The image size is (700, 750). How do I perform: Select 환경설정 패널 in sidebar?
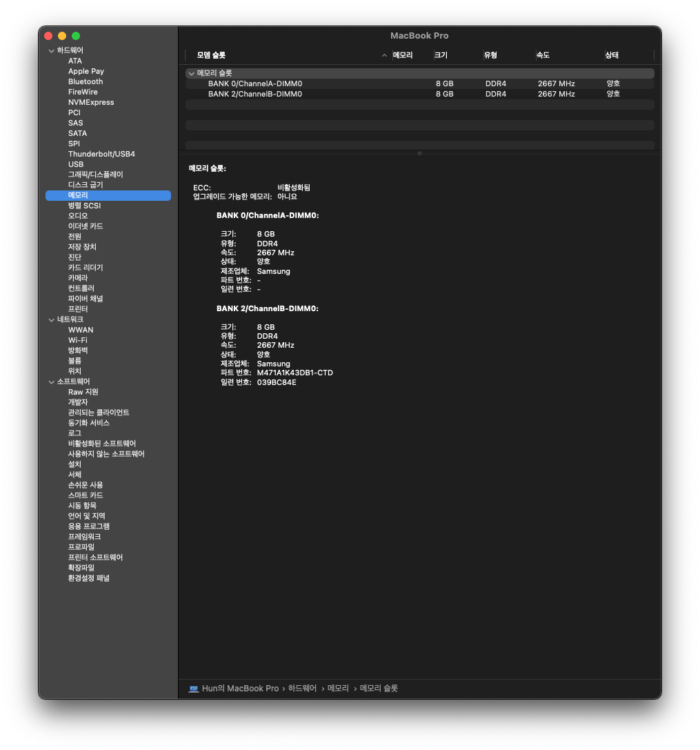[89, 578]
